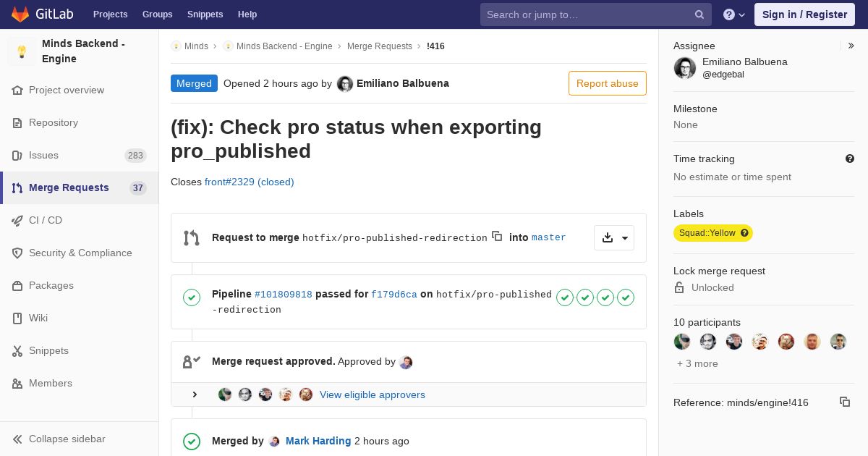This screenshot has height=456, width=868.
Task: Open commit f179d6ca link
Action: (x=394, y=295)
